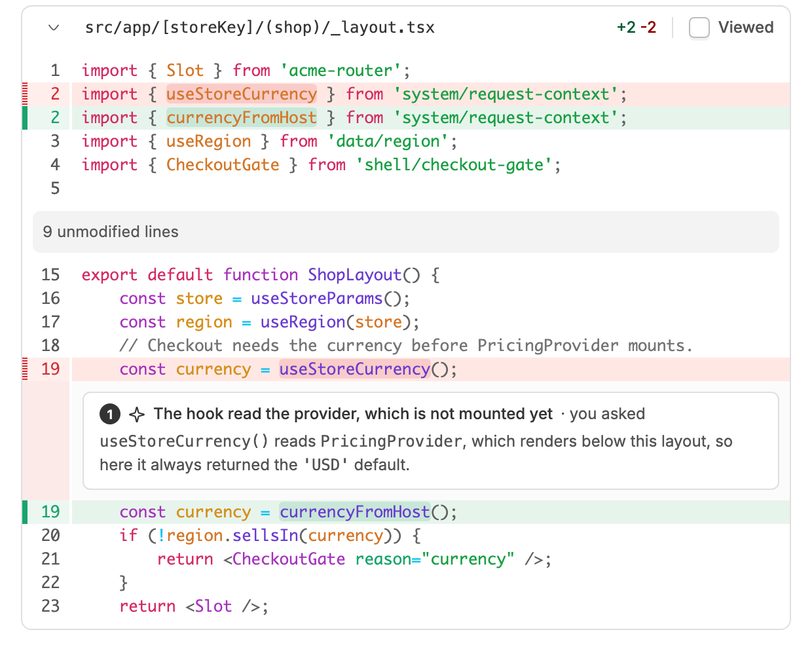The image size is (812, 651).
Task: Click the numbered 1 comment badge
Action: click(110, 414)
